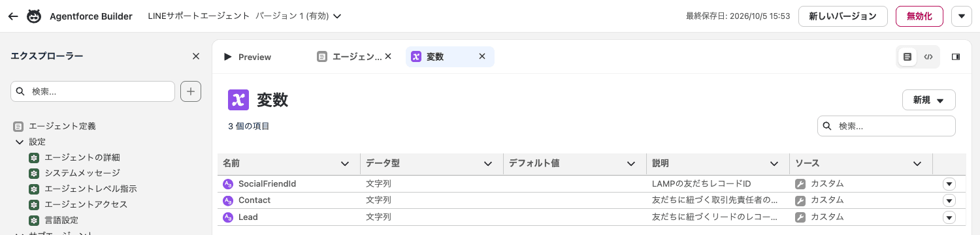
Task: Switch to the Preview tab
Action: pos(247,57)
